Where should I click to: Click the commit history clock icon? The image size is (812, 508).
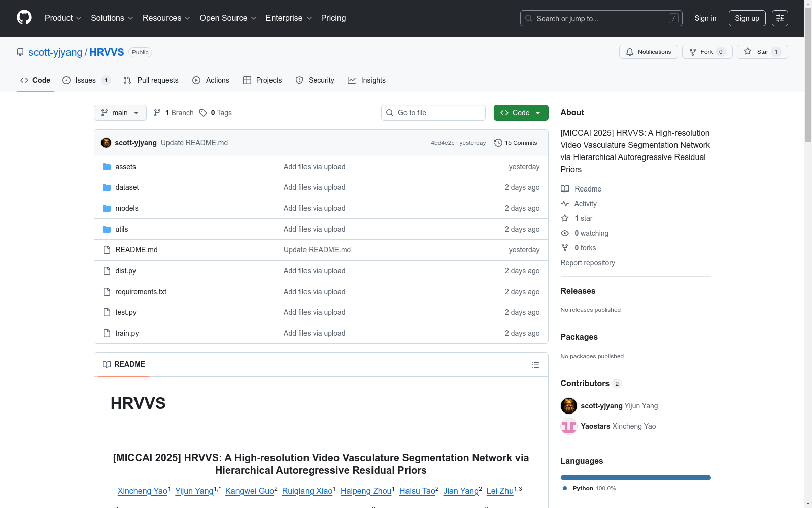click(498, 143)
